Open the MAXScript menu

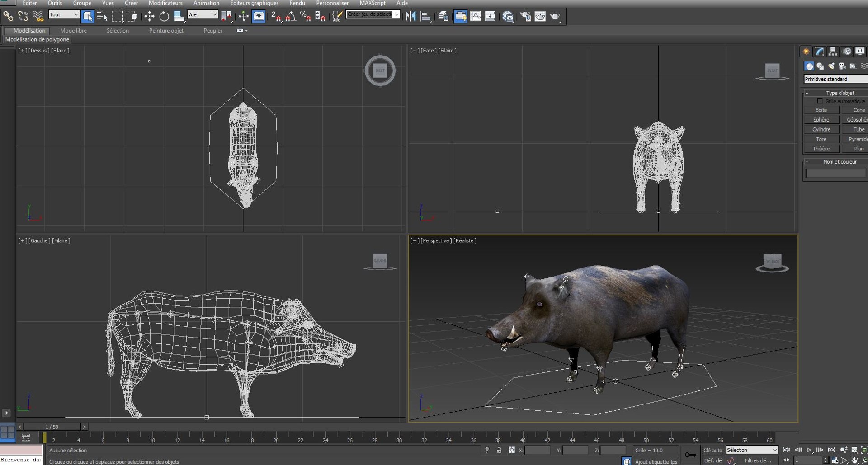tap(373, 3)
